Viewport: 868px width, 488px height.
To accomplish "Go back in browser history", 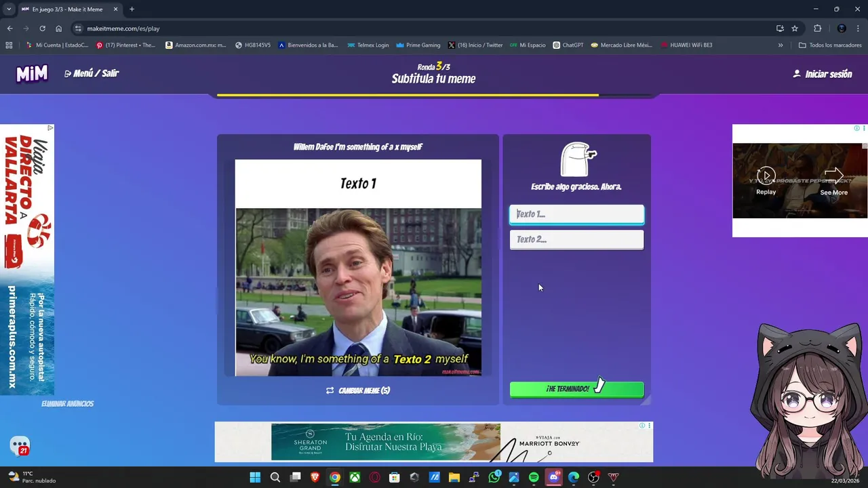I will 9,28.
